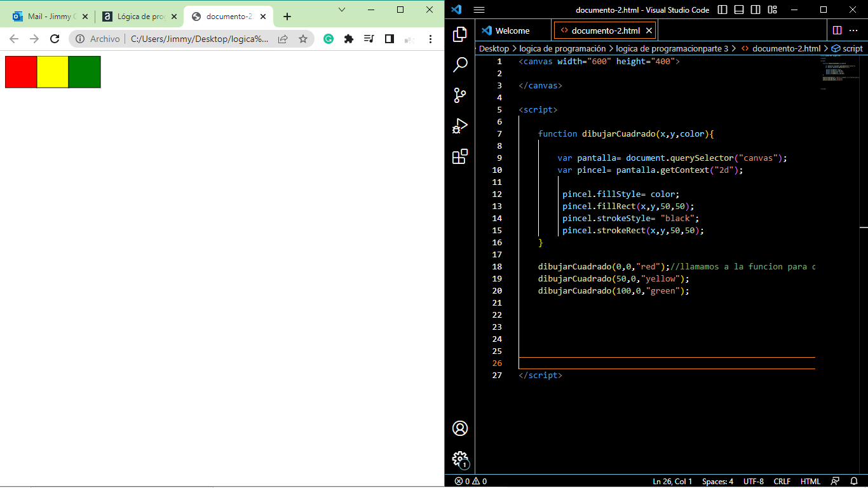Open the Source Control view
The image size is (868, 488).
(x=460, y=95)
